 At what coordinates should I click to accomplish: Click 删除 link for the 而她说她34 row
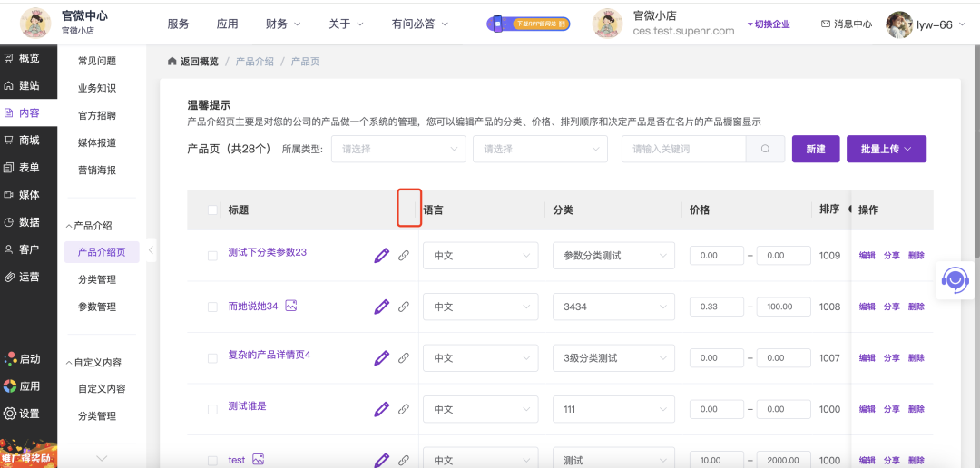916,307
